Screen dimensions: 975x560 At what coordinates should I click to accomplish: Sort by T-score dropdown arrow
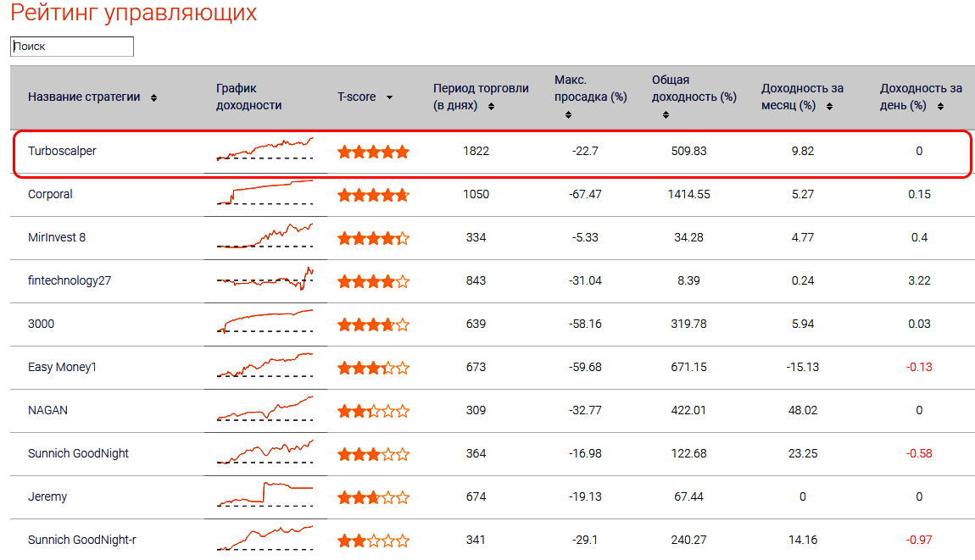coord(389,97)
